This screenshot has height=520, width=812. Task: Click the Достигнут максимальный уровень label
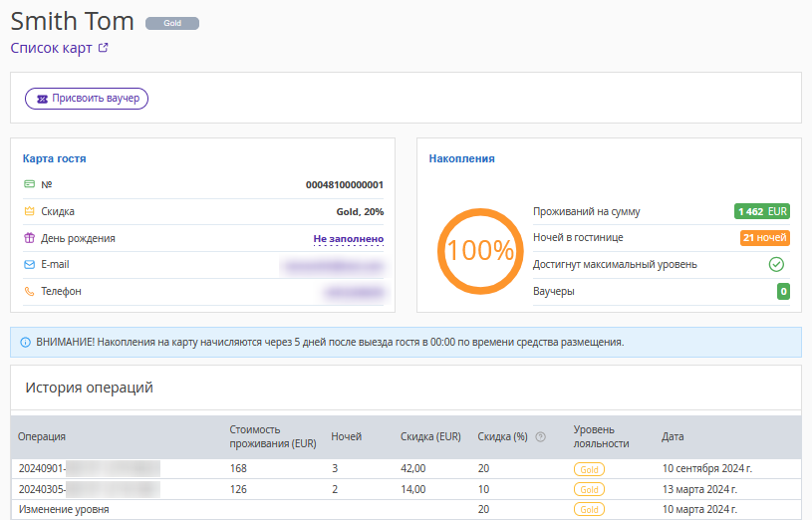point(615,265)
